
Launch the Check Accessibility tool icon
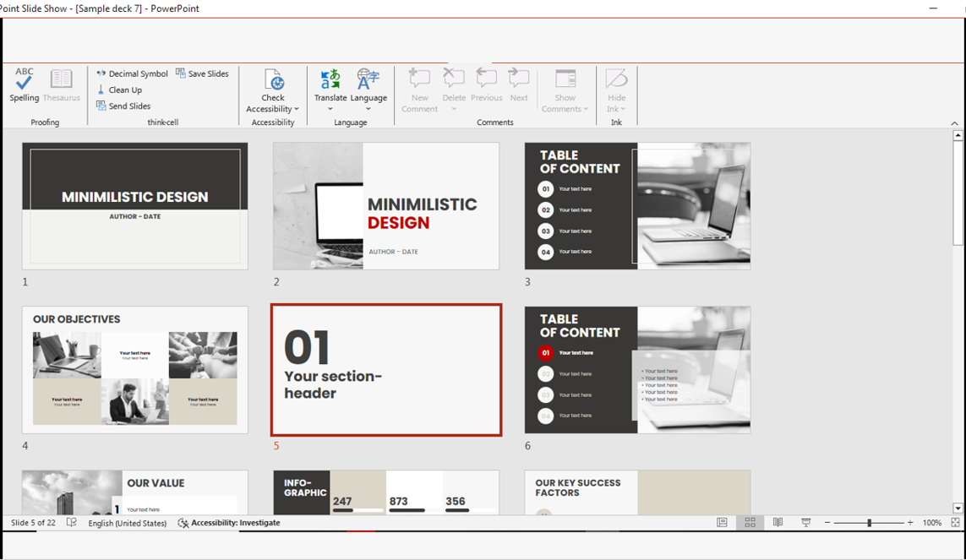[x=273, y=79]
